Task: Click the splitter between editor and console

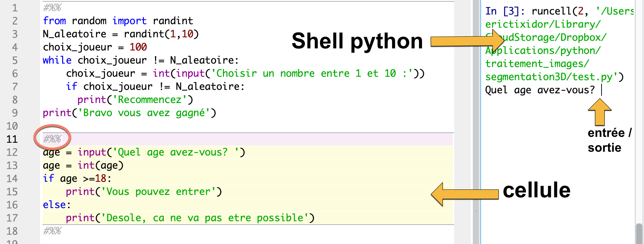Action: [476, 122]
